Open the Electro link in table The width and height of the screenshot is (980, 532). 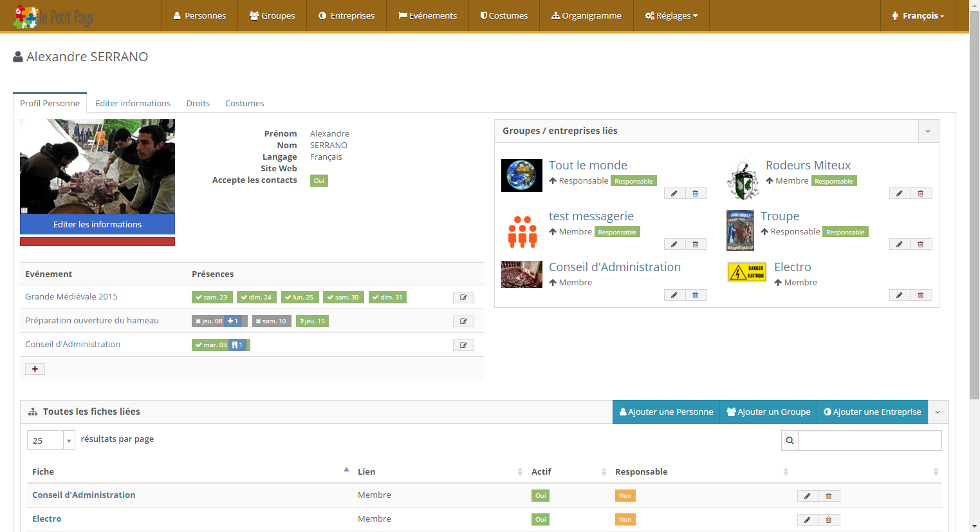47,519
